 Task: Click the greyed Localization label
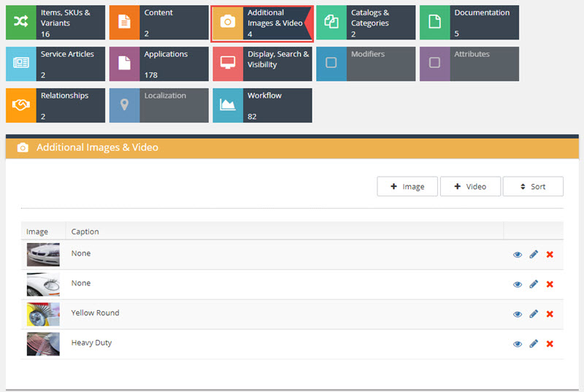tap(165, 96)
